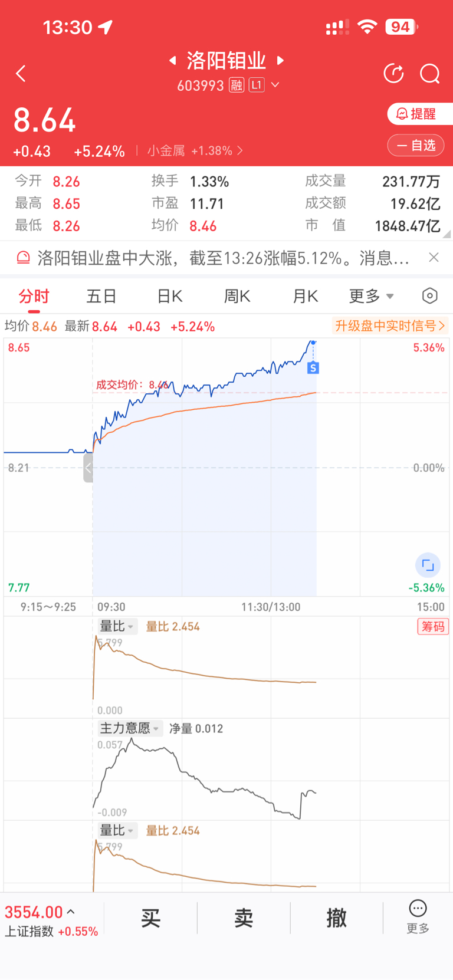This screenshot has height=980, width=453.
Task: Open chart settings hexagon icon
Action: (x=430, y=295)
